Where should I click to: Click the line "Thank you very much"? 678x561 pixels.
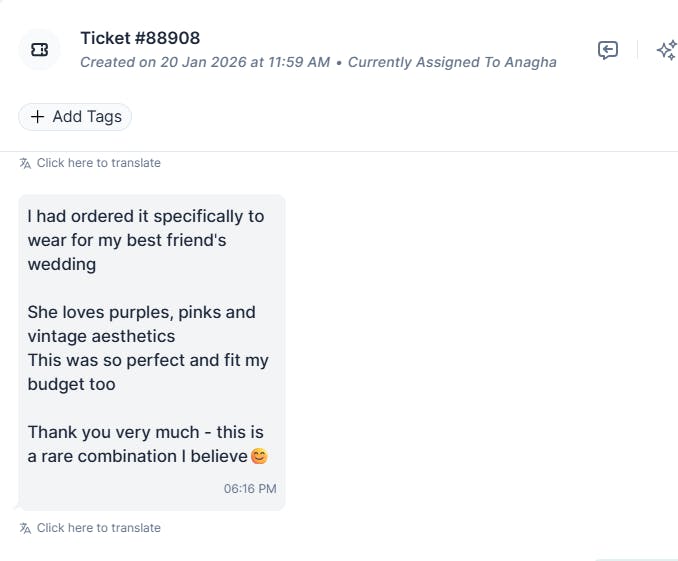coord(145,432)
